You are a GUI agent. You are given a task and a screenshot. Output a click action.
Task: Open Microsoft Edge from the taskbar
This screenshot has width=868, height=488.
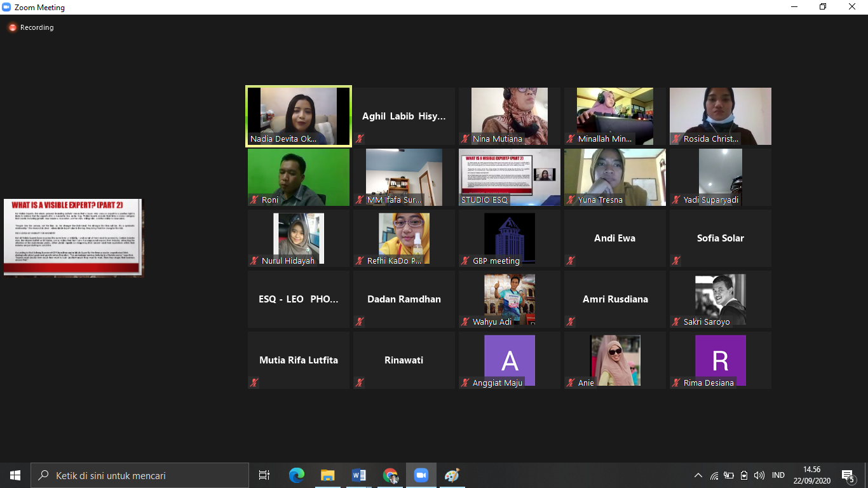[x=296, y=475]
